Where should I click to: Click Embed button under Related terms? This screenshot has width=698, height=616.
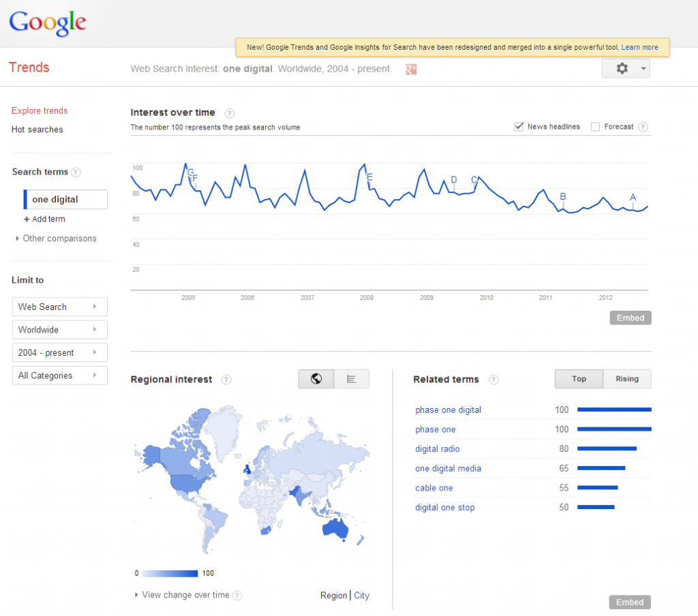(x=630, y=602)
